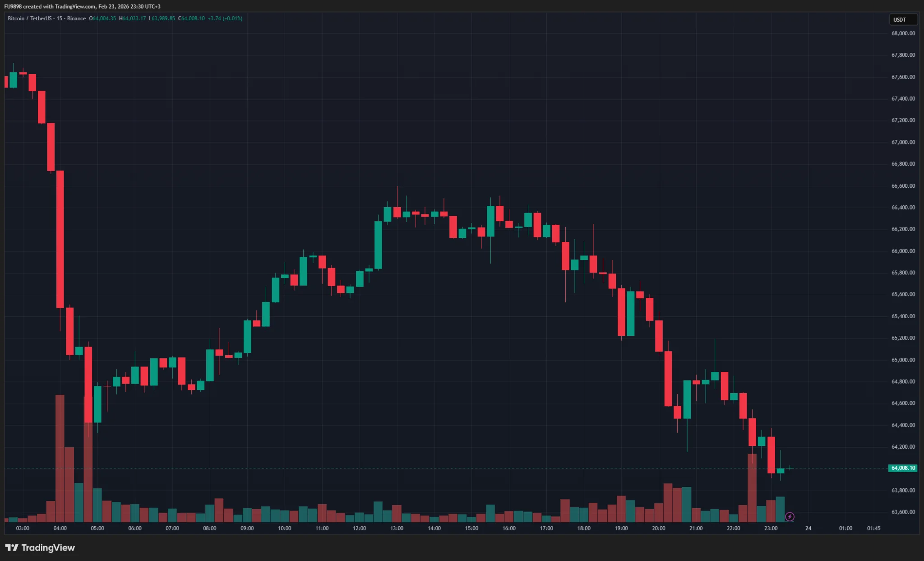Click the 66,000.00 price scale label

point(903,251)
